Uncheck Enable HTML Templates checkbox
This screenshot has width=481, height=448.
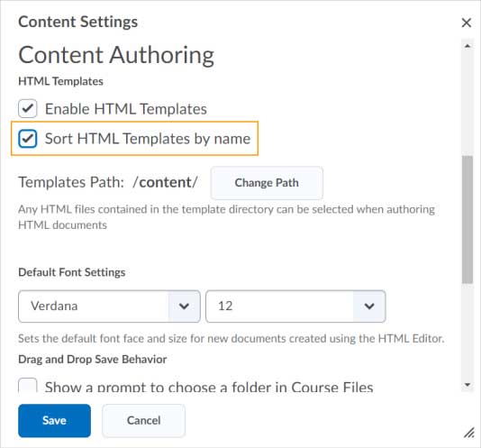tap(28, 108)
